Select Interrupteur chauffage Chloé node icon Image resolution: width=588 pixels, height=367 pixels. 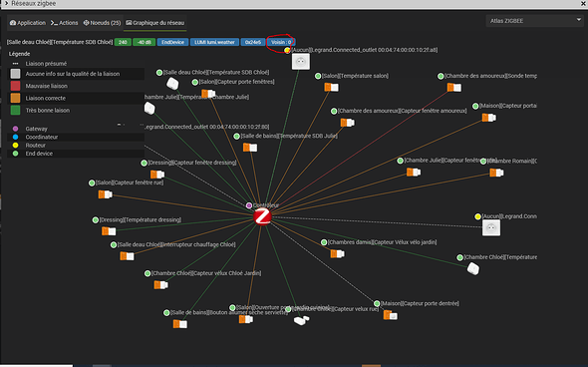pyautogui.click(x=127, y=256)
